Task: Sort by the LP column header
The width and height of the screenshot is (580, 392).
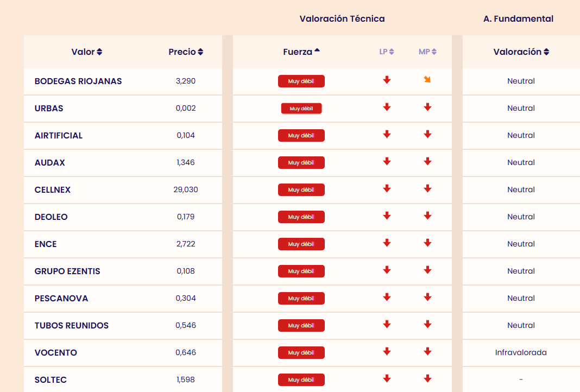Action: pyautogui.click(x=387, y=52)
